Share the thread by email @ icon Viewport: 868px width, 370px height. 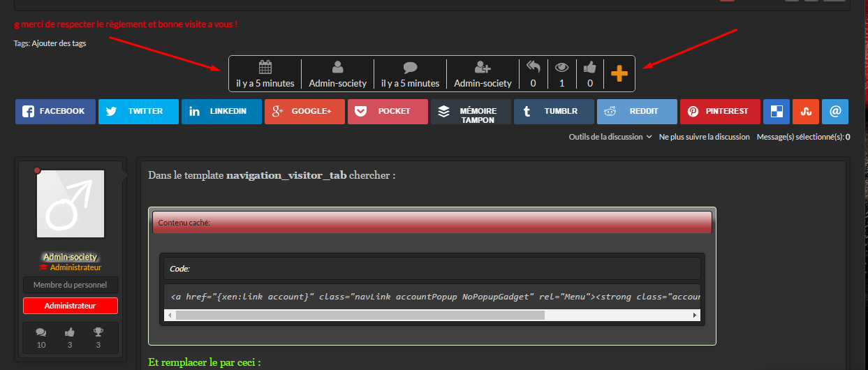click(x=834, y=112)
